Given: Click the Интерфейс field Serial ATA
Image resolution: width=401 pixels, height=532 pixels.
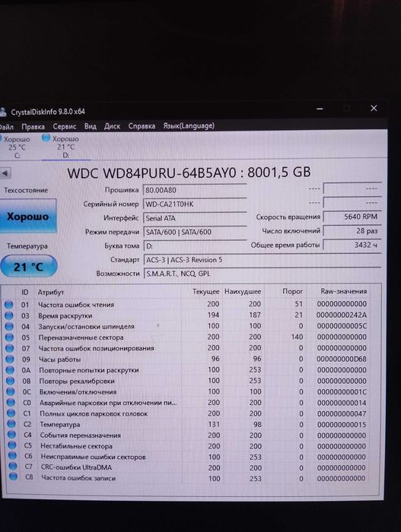Looking at the screenshot, I should coord(195,218).
